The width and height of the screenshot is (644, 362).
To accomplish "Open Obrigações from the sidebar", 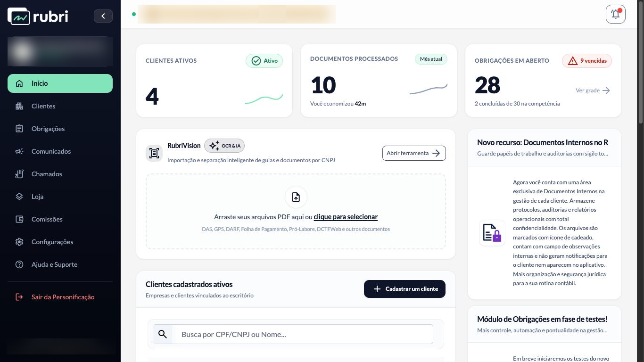I will pos(60,129).
